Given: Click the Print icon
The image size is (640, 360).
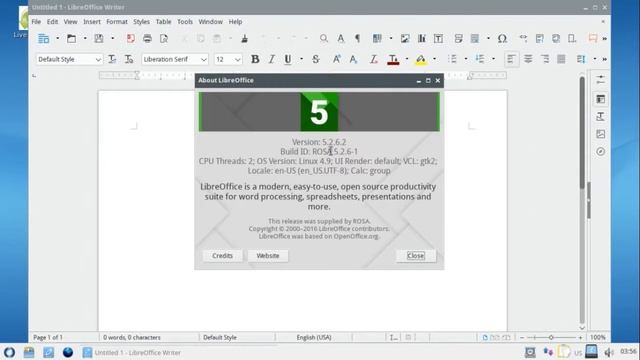Looking at the screenshot, I should tap(147, 38).
